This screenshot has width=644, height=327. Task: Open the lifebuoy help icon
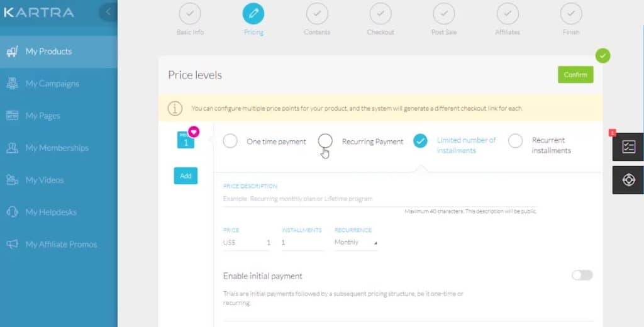[x=628, y=180]
